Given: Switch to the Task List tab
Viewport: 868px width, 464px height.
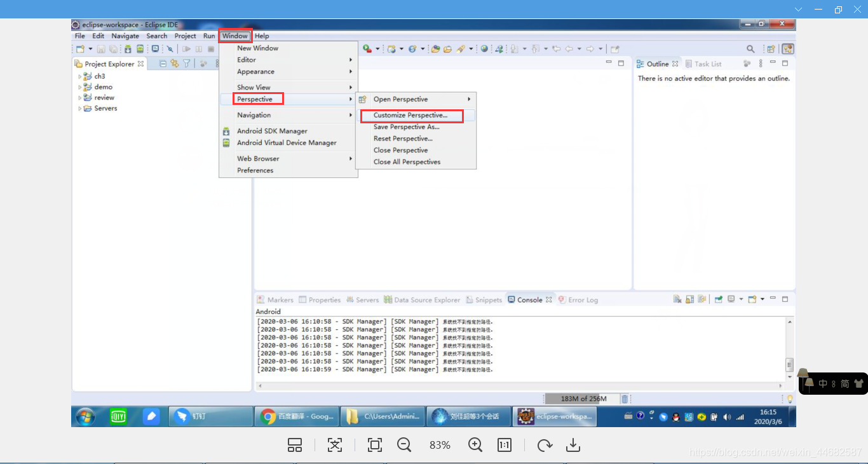Looking at the screenshot, I should click(x=703, y=64).
